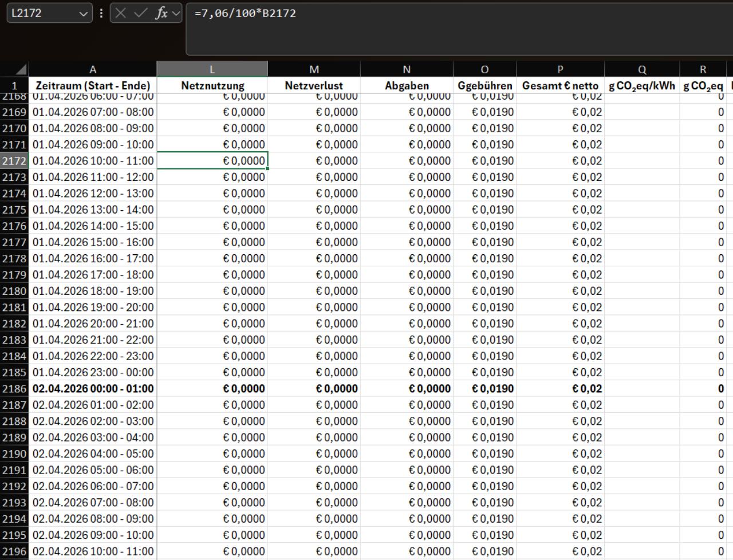Click Abgaben value in row 2188
The height and width of the screenshot is (560, 733).
pos(407,421)
